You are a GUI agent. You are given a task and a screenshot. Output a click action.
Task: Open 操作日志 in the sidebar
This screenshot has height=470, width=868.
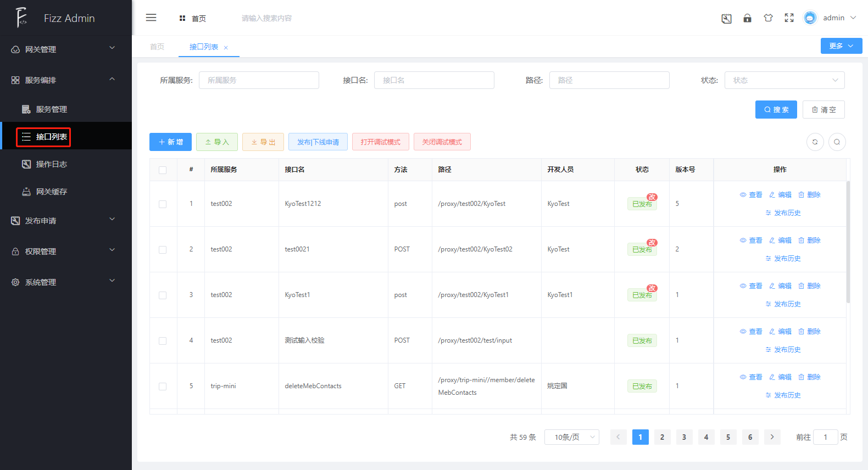coord(66,164)
